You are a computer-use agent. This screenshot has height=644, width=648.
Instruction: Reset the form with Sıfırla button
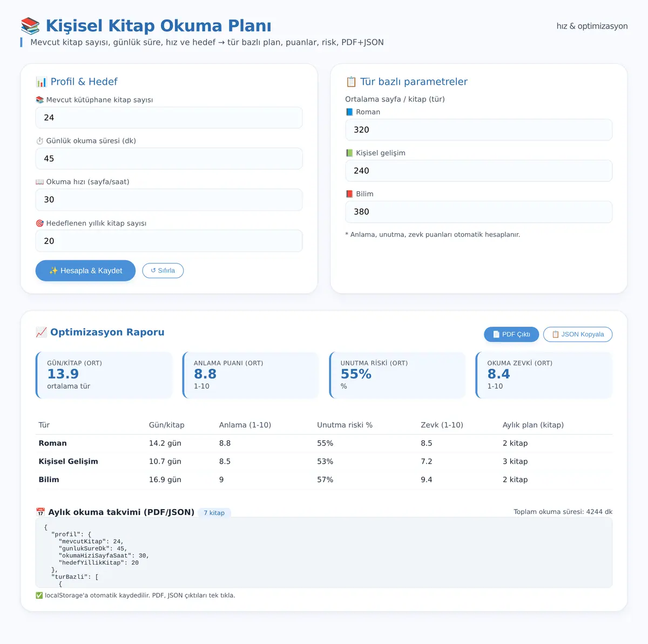163,270
